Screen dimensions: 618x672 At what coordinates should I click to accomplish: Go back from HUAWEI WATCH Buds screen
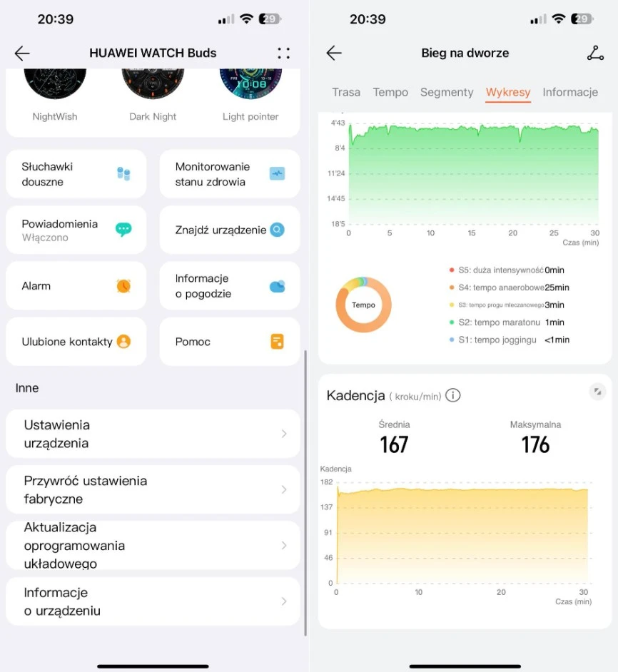point(22,53)
